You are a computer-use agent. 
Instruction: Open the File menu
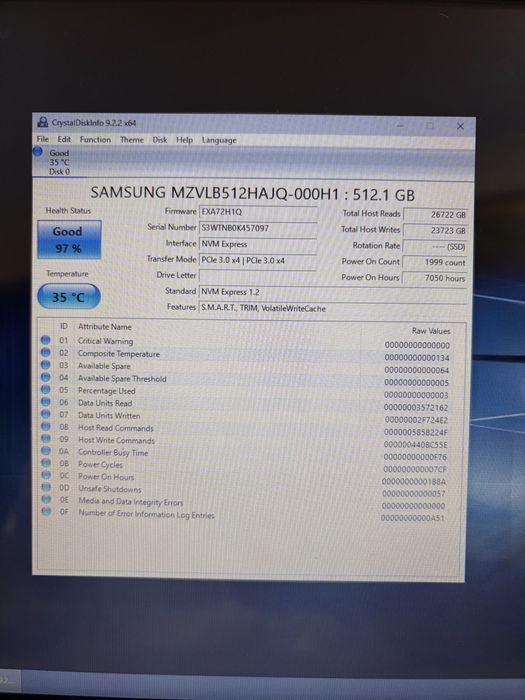43,139
